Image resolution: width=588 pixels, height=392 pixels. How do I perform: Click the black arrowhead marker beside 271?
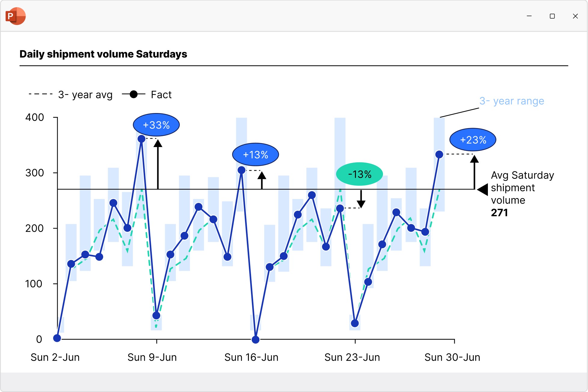[x=484, y=190]
